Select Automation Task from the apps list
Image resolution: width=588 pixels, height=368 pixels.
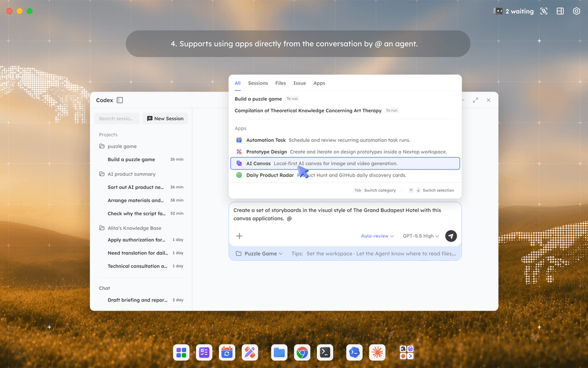[345, 140]
